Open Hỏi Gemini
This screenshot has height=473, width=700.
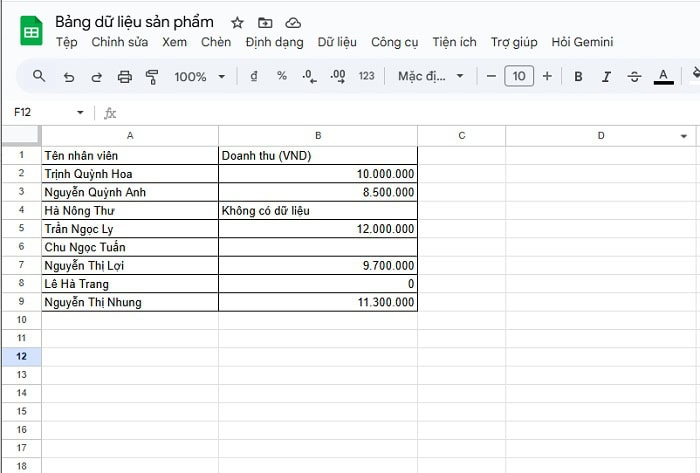coord(582,42)
